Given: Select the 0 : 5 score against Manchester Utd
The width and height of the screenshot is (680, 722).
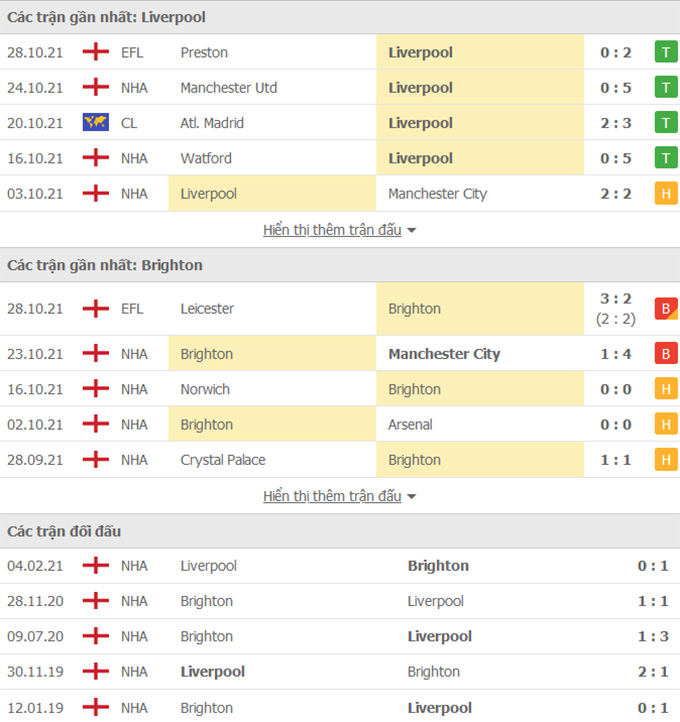Looking at the screenshot, I should [x=616, y=88].
